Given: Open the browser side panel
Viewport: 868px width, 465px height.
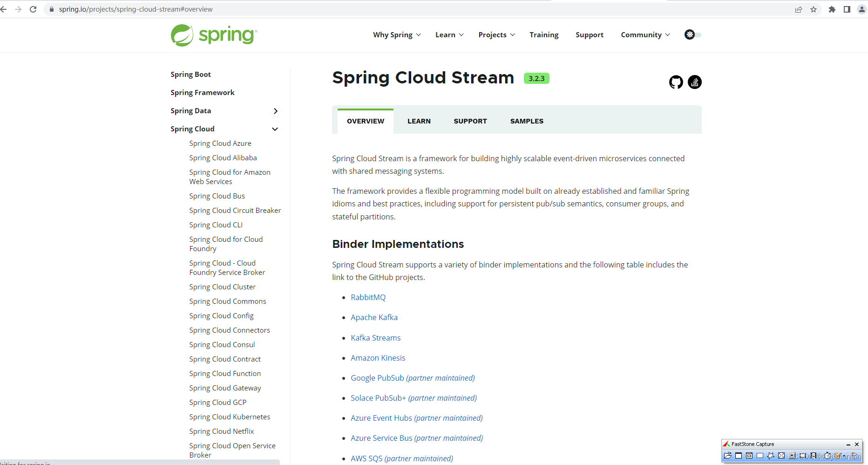Looking at the screenshot, I should [847, 9].
